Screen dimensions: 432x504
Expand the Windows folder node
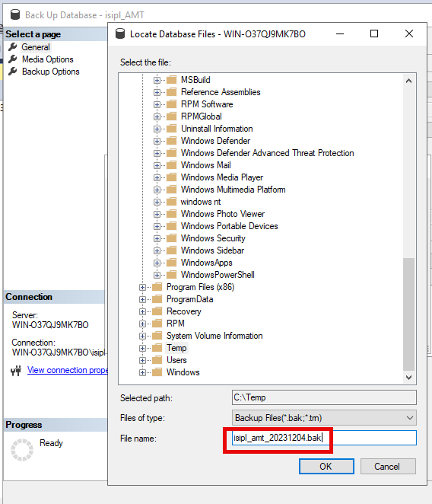pyautogui.click(x=142, y=372)
